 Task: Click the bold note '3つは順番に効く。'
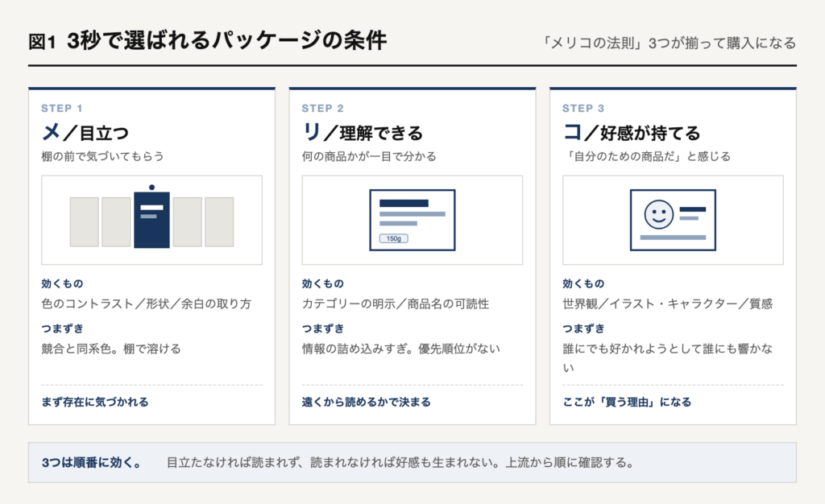coord(92,462)
